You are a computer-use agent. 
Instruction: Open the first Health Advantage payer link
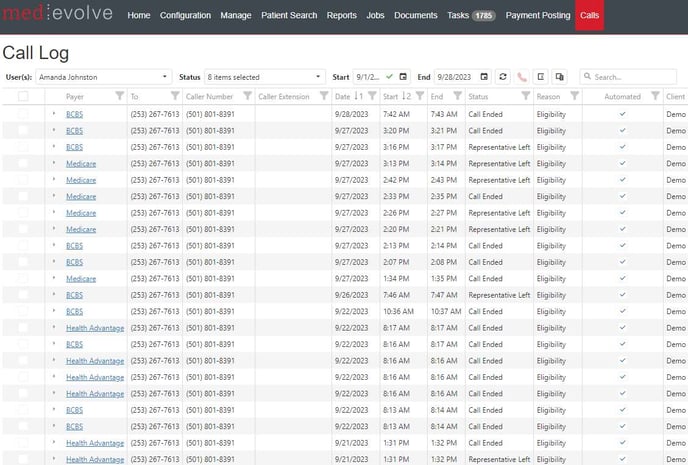pos(95,328)
